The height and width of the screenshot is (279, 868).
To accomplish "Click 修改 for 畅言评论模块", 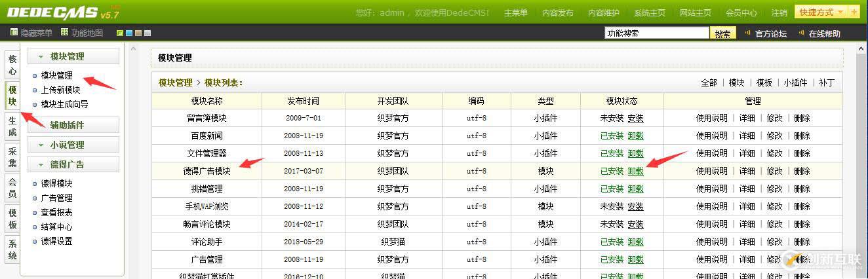I will [775, 225].
